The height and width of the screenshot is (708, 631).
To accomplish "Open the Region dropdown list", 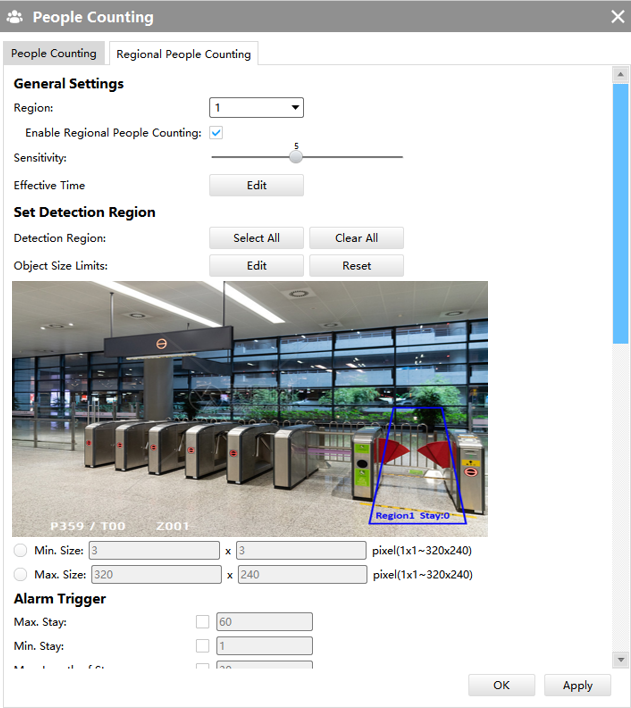I will click(256, 108).
